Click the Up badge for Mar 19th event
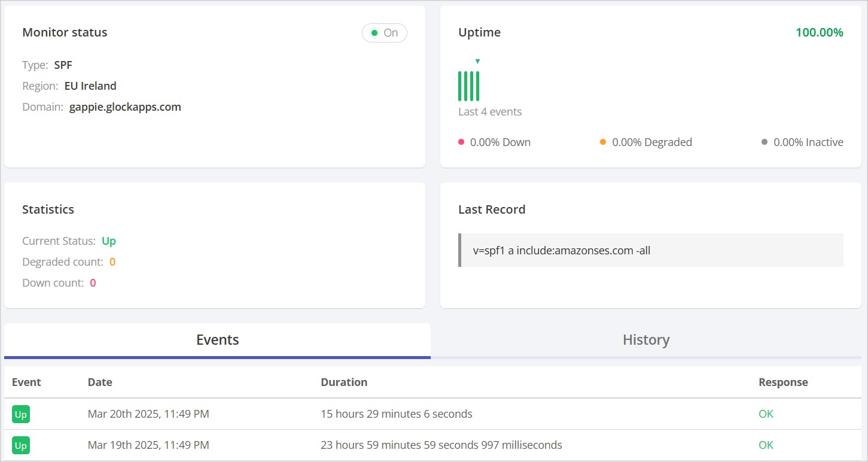 tap(21, 445)
